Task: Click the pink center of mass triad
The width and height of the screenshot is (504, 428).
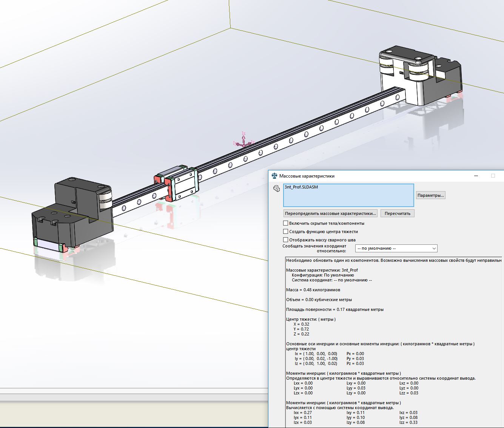Action: point(244,141)
